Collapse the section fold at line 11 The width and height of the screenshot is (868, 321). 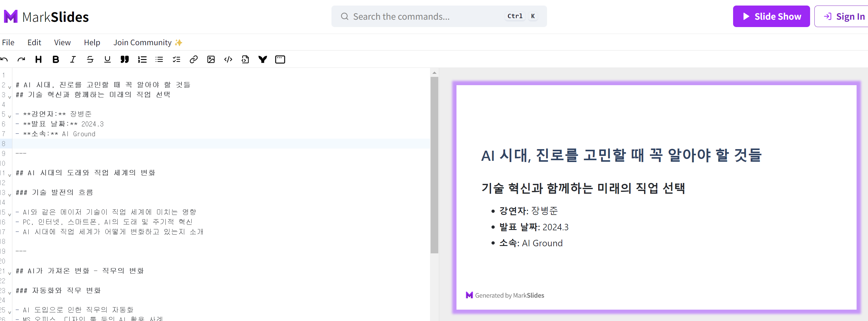coord(10,175)
